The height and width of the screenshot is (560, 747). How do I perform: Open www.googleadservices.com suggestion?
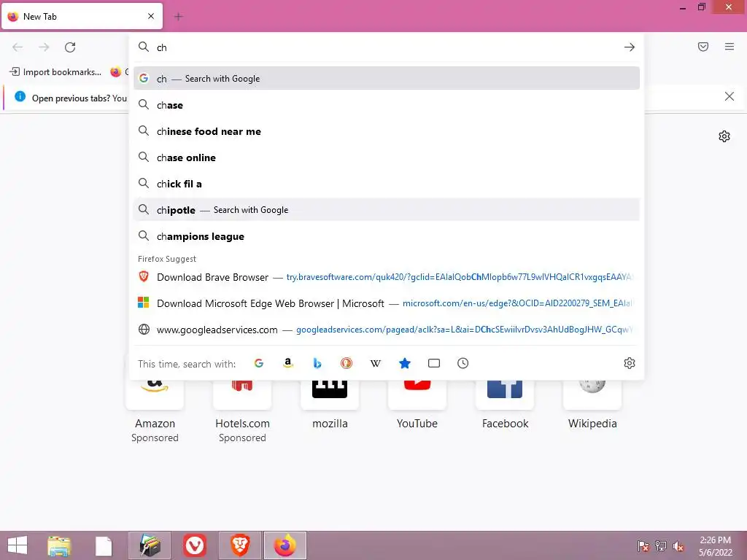click(387, 329)
